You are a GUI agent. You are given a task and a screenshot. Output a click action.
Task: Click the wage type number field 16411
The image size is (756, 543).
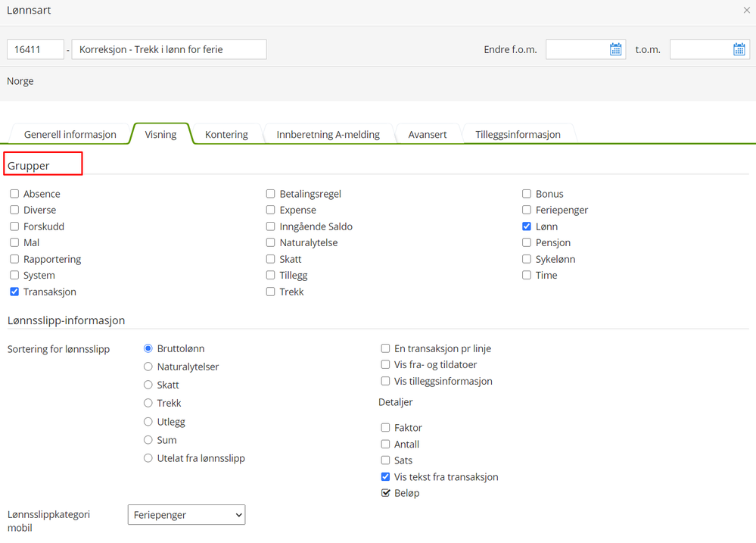pos(35,49)
